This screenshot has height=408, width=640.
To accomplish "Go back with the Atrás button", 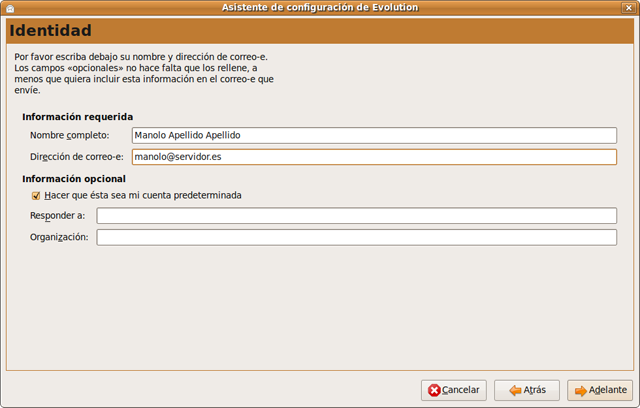I will click(x=527, y=390).
